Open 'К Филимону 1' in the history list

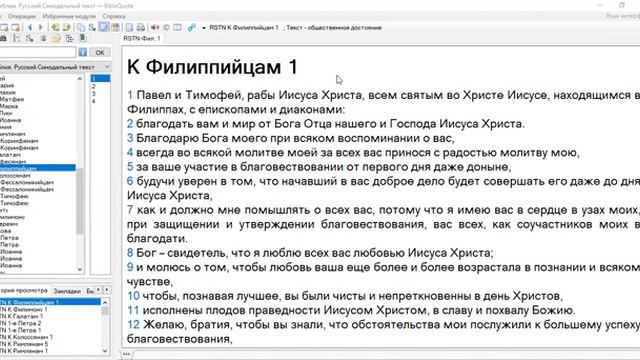point(24,309)
